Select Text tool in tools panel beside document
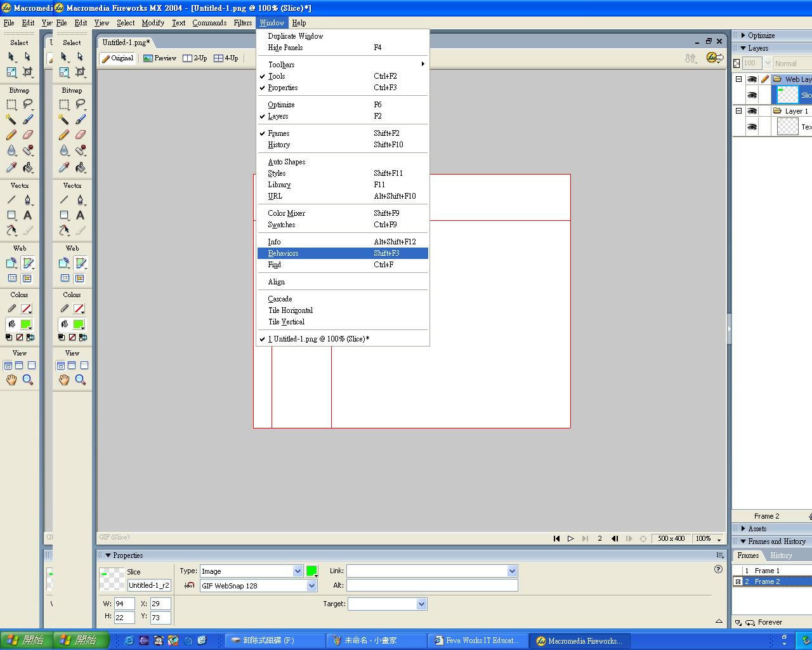Screen dimensions: 812x650 click(81, 215)
